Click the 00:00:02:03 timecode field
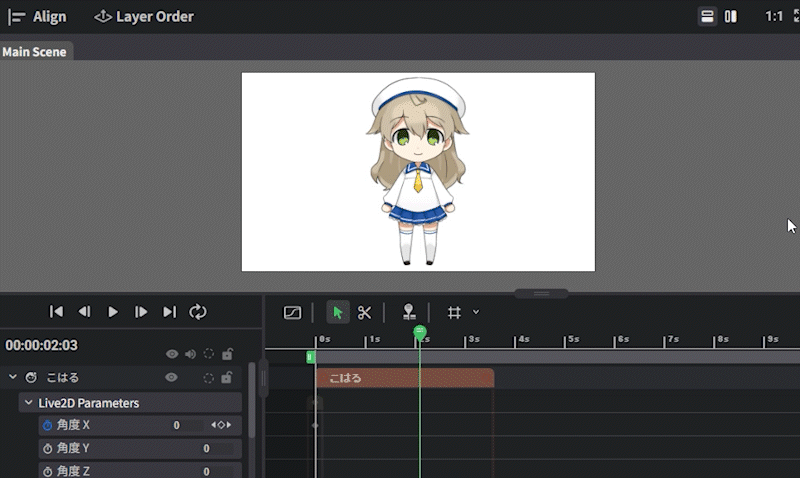 tap(42, 345)
